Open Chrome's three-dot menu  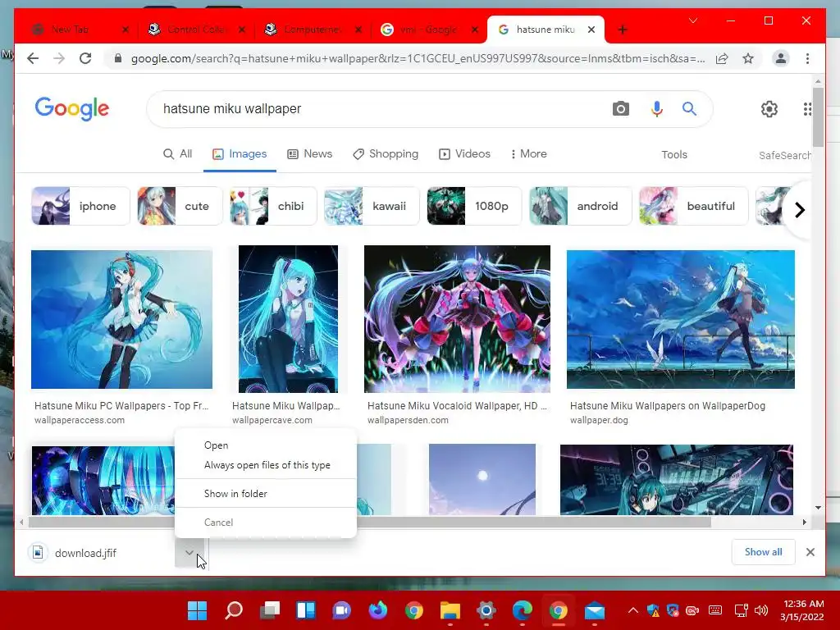click(x=807, y=58)
